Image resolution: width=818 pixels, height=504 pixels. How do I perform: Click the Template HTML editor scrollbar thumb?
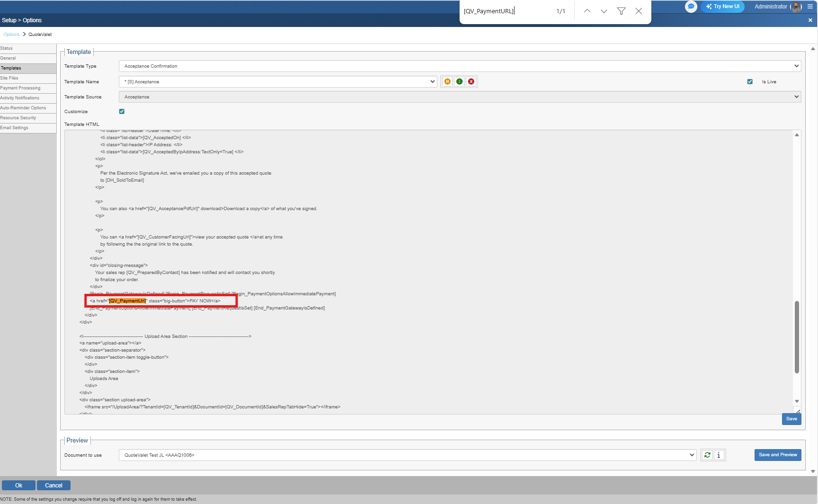click(x=797, y=337)
